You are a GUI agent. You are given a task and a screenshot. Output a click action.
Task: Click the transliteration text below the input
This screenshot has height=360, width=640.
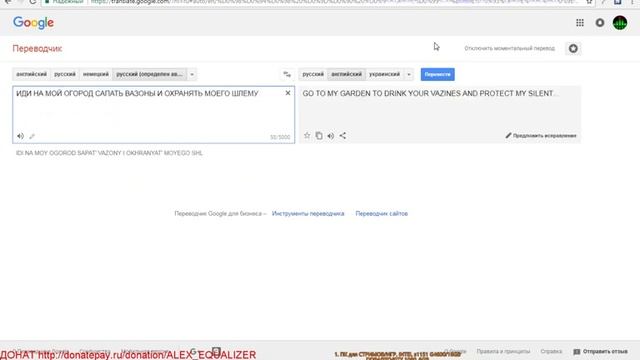pyautogui.click(x=109, y=153)
